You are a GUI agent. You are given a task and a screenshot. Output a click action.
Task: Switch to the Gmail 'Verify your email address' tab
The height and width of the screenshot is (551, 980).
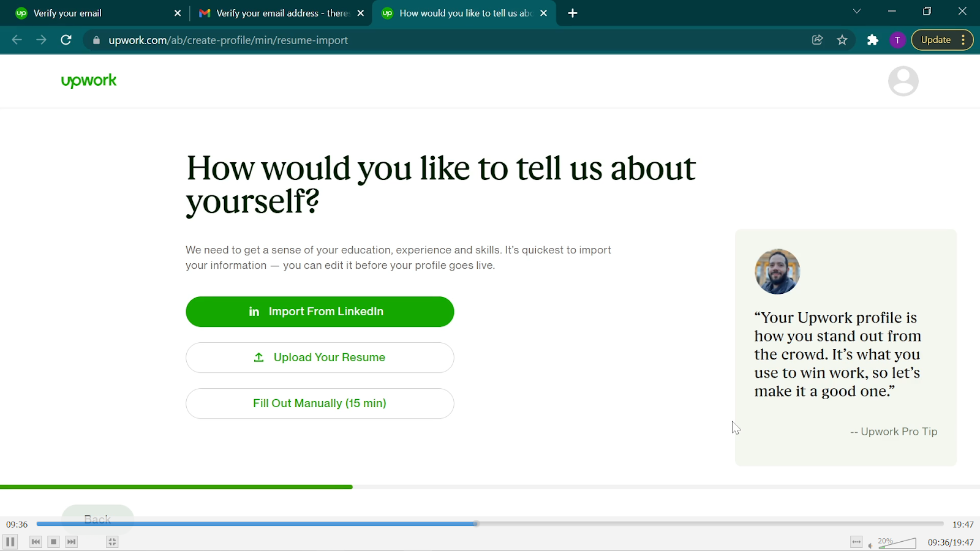point(282,13)
